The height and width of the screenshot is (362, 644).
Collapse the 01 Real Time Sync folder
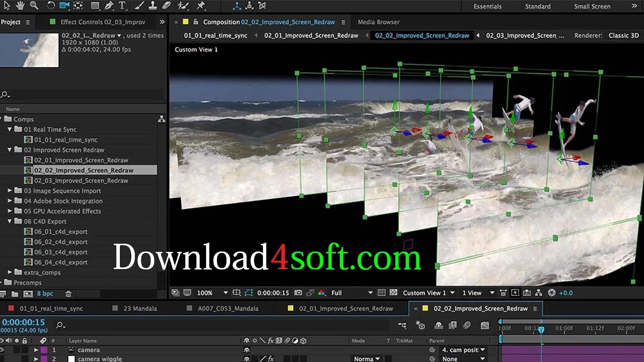(10, 129)
